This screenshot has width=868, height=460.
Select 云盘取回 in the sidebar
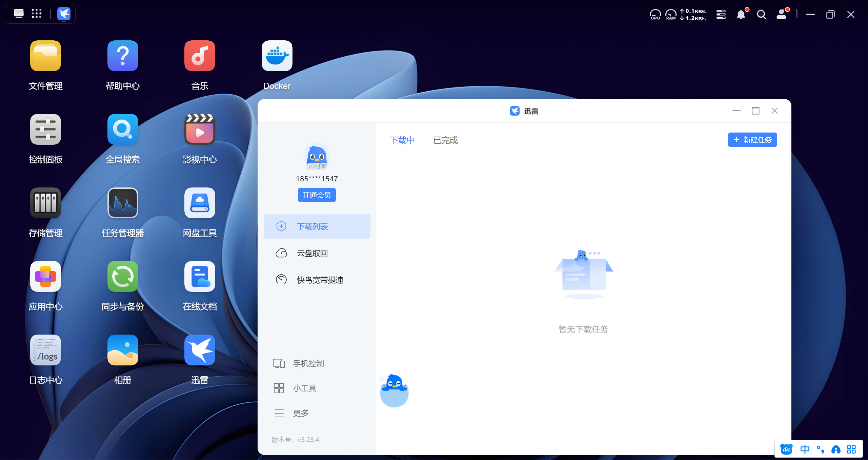(312, 253)
